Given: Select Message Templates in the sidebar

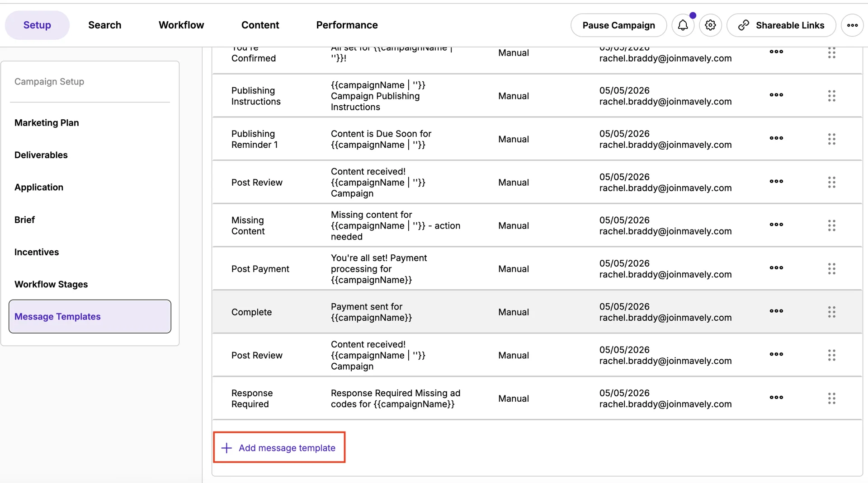Looking at the screenshot, I should pyautogui.click(x=90, y=316).
